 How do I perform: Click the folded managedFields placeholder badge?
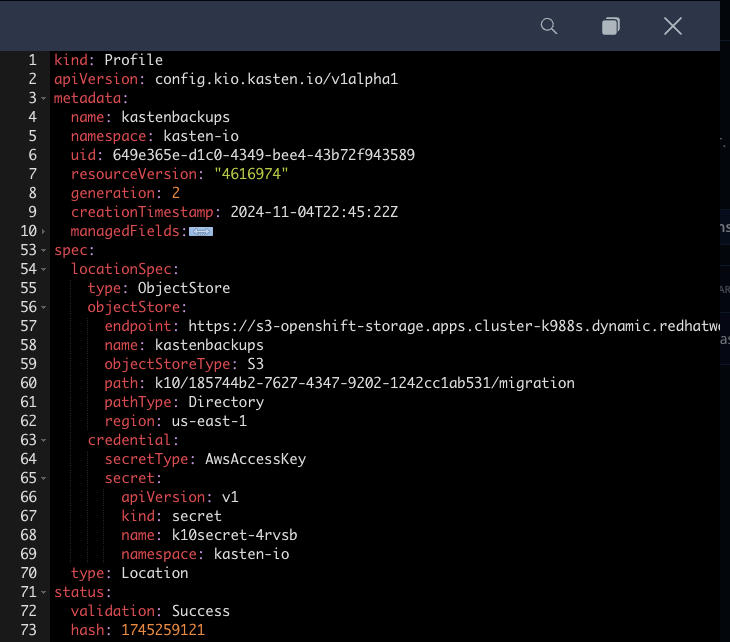[x=201, y=231]
